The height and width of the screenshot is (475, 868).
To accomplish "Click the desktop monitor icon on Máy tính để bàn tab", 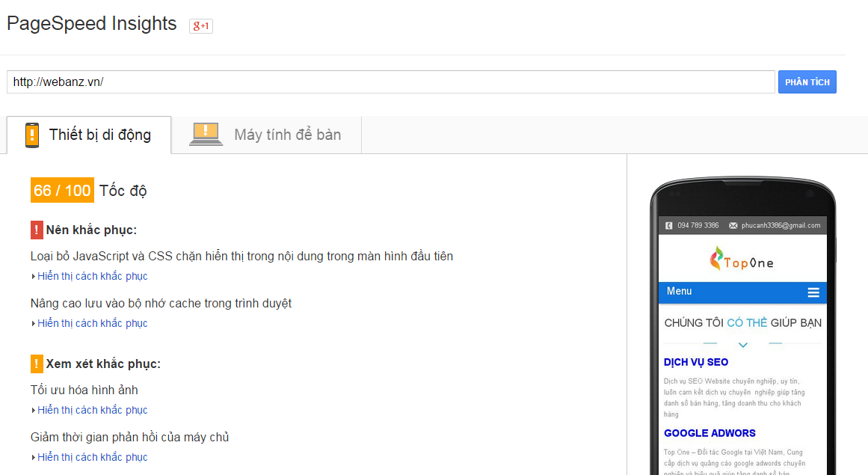I will point(204,133).
